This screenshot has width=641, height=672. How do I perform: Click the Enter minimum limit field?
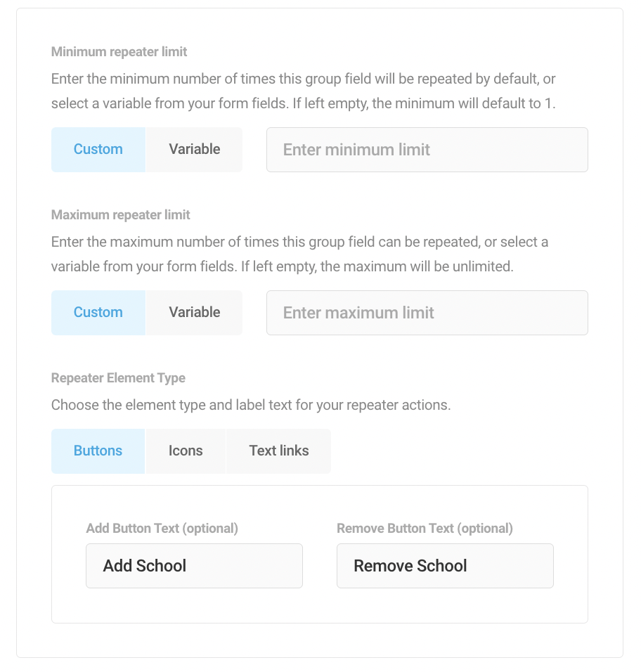click(427, 150)
